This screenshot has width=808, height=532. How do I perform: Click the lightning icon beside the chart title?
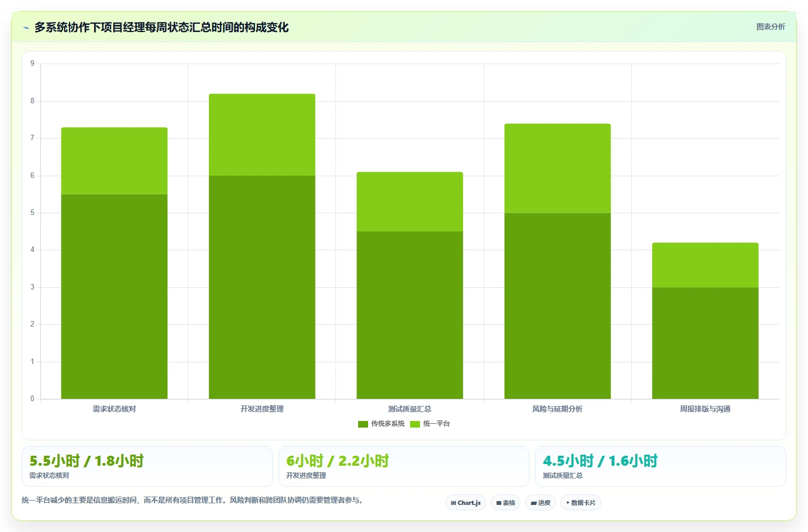[x=26, y=28]
